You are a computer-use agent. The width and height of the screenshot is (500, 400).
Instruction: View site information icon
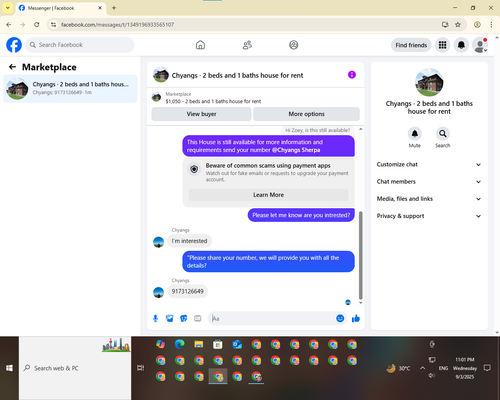point(54,25)
